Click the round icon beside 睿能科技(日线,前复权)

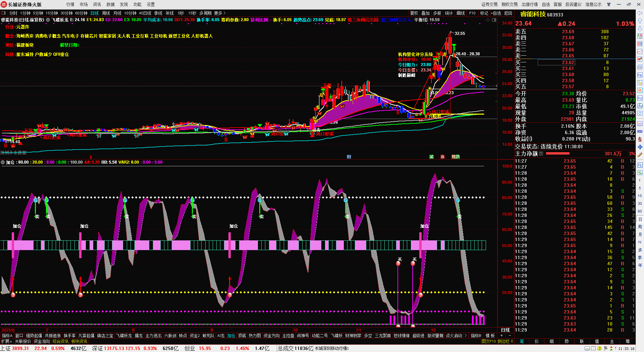click(x=48, y=20)
